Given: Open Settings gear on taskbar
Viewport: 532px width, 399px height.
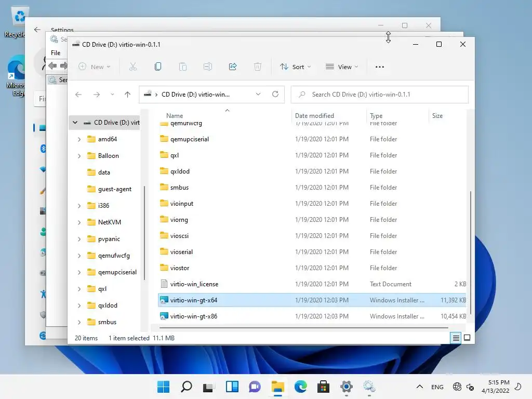Looking at the screenshot, I should [x=347, y=387].
